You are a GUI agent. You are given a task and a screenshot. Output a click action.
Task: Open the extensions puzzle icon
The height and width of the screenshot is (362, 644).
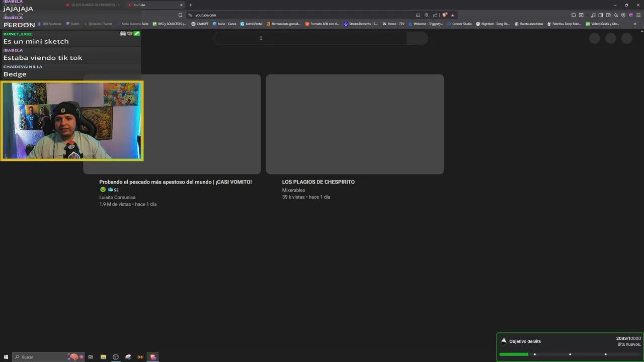(x=574, y=15)
